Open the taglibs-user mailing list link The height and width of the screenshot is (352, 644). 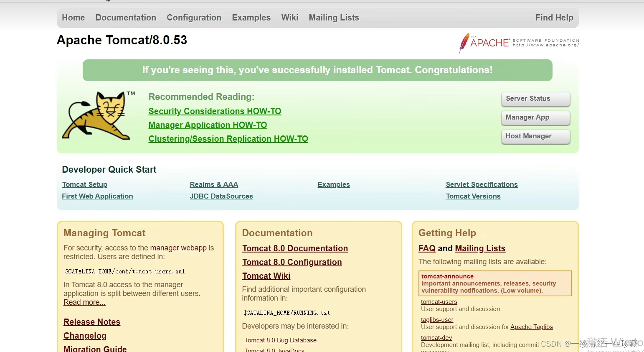pos(437,320)
